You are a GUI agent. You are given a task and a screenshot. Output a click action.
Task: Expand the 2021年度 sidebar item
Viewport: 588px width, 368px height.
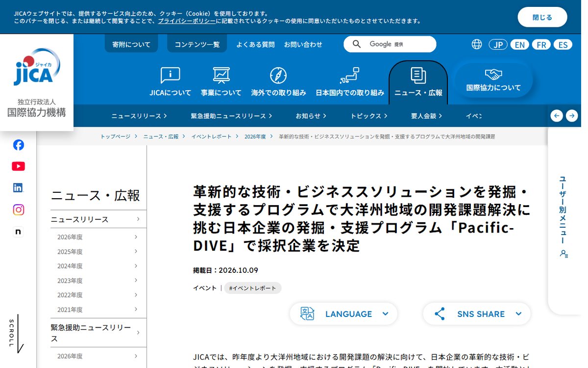point(98,310)
